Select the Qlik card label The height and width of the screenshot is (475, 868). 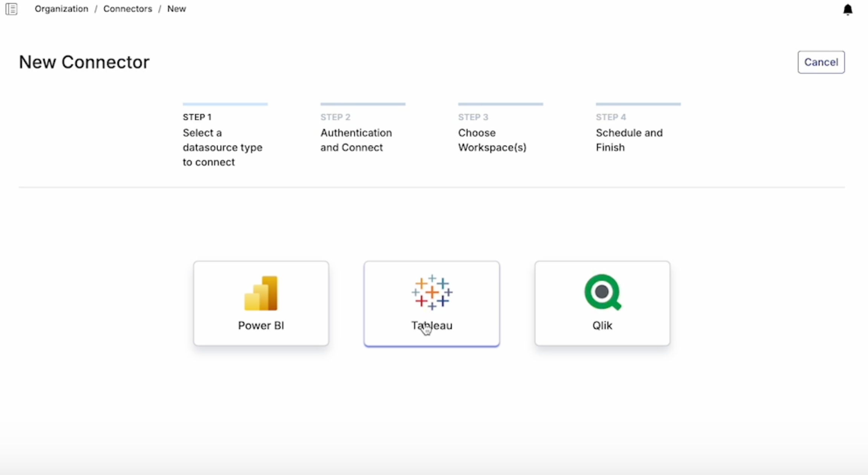(602, 325)
